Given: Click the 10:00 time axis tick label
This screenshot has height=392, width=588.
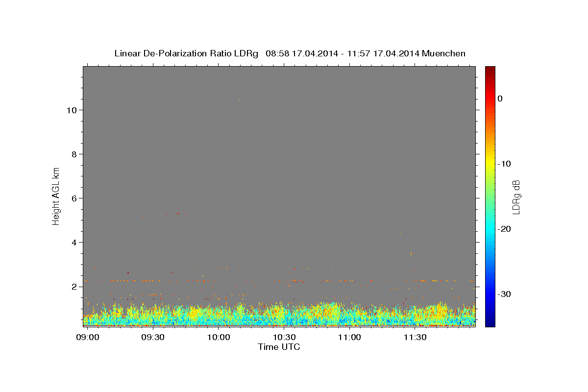Looking at the screenshot, I should (x=219, y=338).
